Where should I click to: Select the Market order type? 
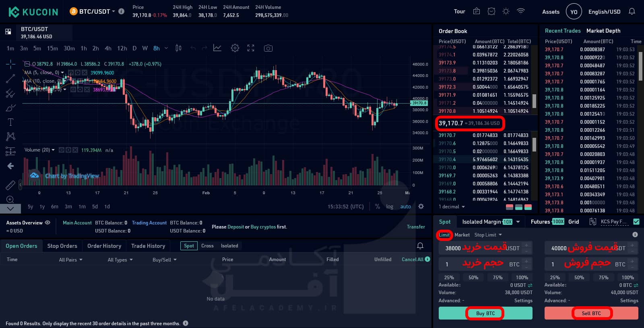[462, 235]
